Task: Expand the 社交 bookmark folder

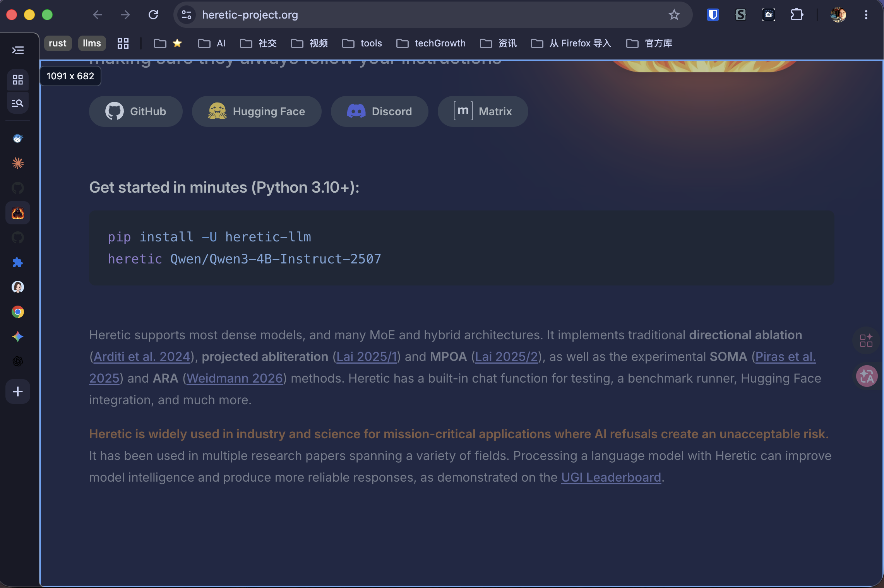Action: click(259, 43)
